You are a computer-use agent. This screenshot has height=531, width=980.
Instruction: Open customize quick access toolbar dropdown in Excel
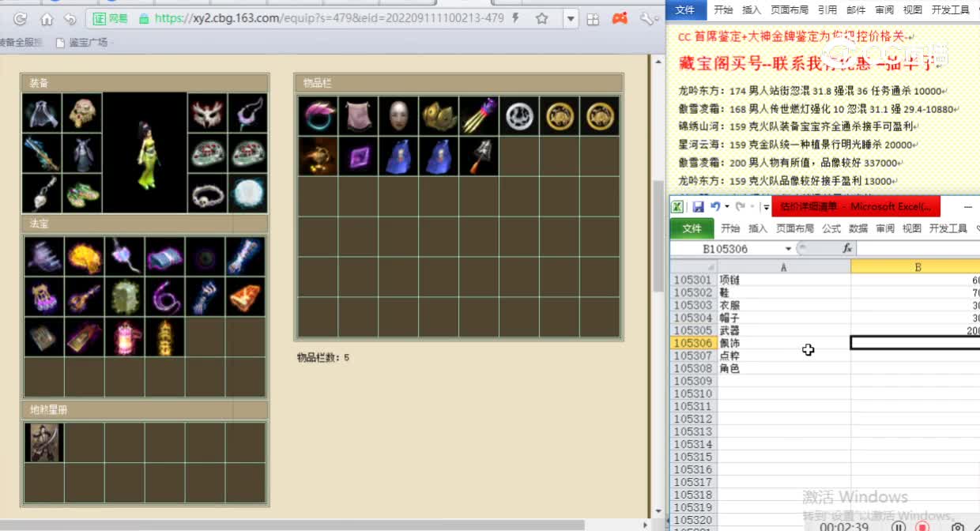coord(767,208)
